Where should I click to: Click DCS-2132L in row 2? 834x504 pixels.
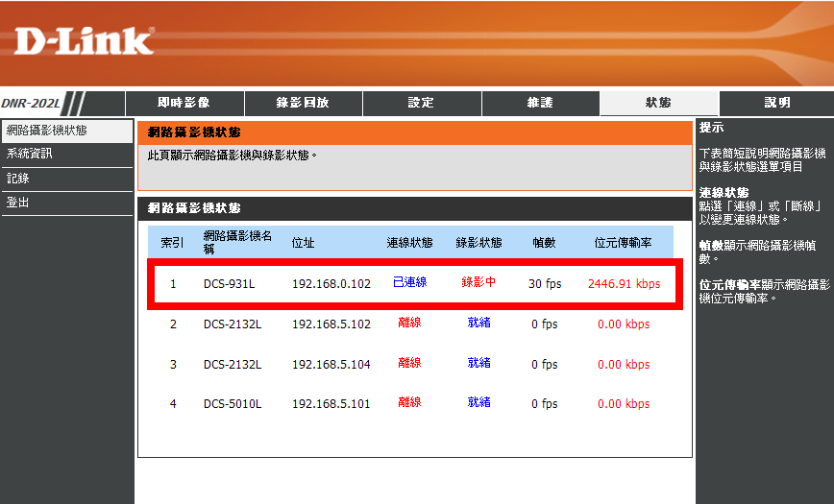[233, 324]
